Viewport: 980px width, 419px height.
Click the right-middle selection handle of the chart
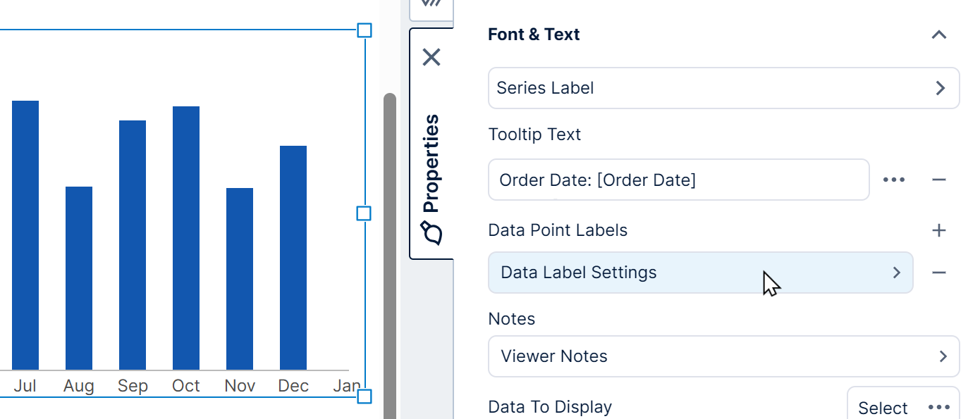tap(365, 213)
